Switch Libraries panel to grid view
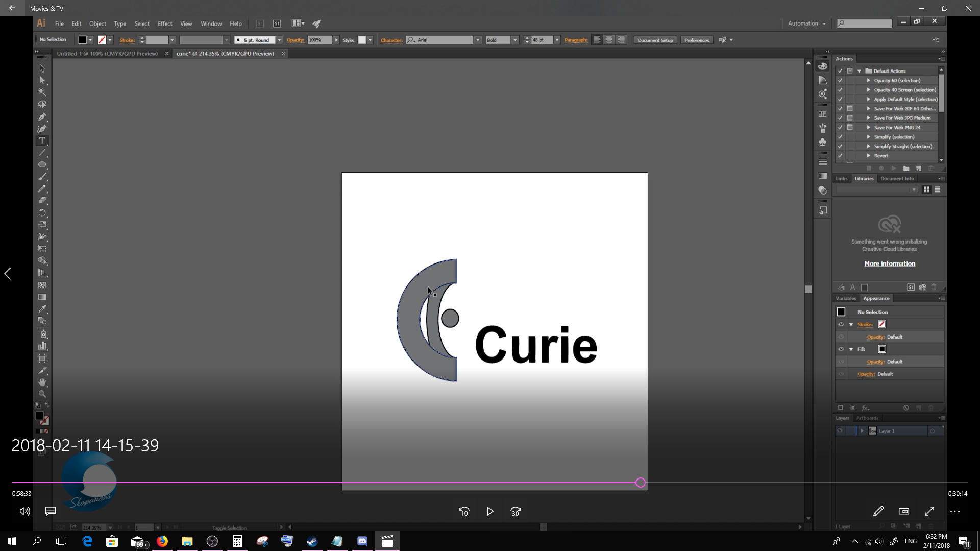This screenshot has height=551, width=980. pyautogui.click(x=926, y=189)
